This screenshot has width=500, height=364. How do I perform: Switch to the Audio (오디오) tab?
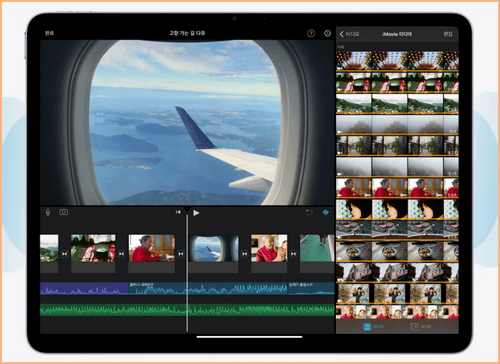point(421,327)
